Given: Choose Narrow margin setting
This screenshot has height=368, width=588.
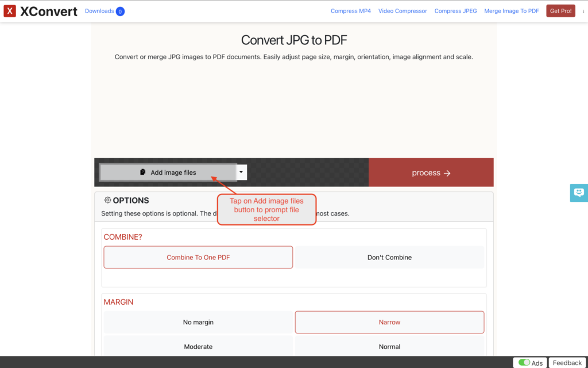Looking at the screenshot, I should point(389,323).
